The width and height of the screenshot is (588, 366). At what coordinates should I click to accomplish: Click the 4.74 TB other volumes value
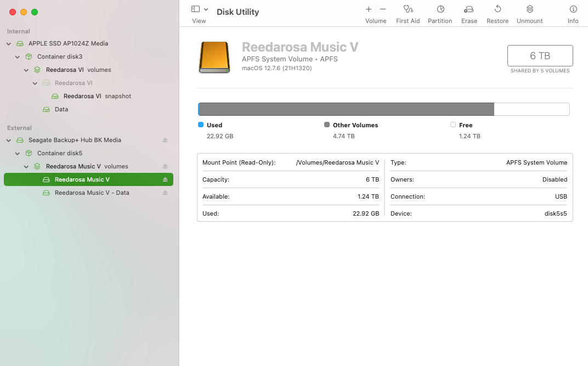(344, 136)
